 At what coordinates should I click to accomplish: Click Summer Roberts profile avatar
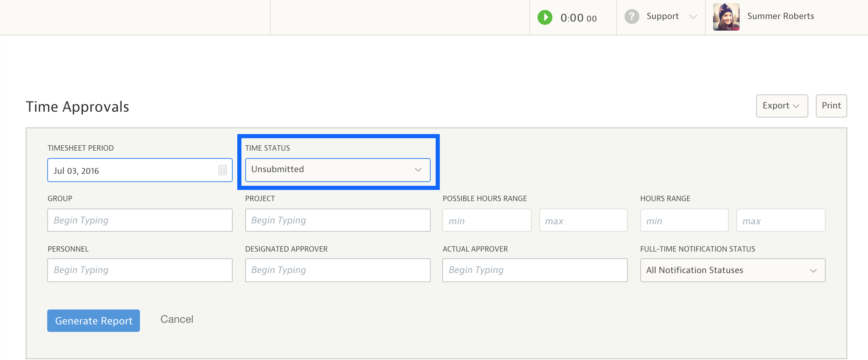(x=726, y=17)
